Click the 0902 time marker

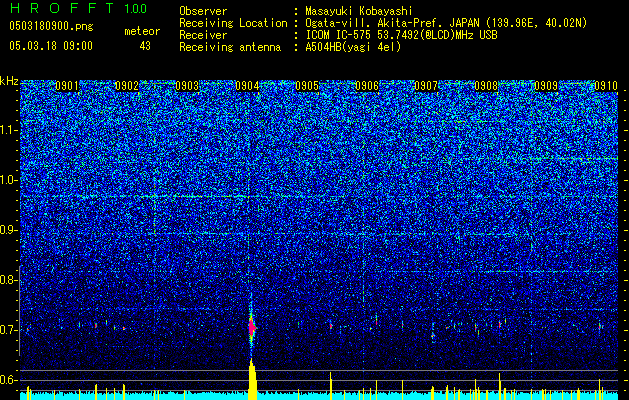127,86
